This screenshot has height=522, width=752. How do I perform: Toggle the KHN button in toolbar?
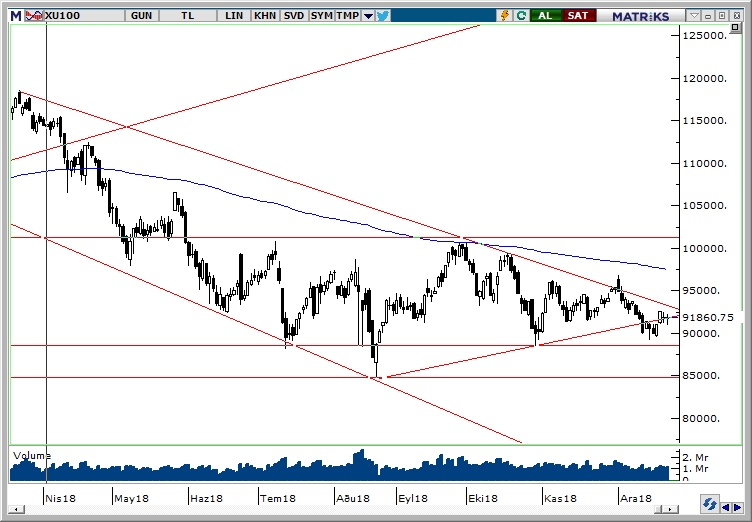pos(265,16)
